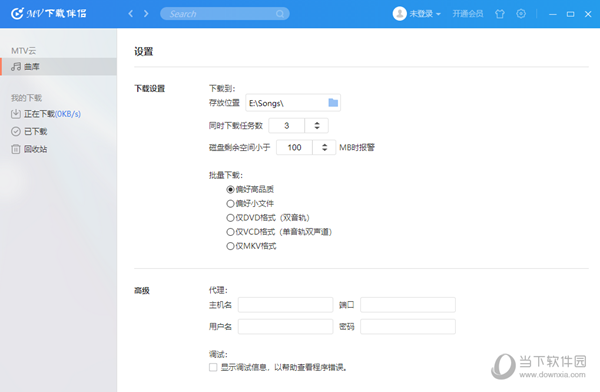
Task: Click the 下载设置 section label
Action: (x=150, y=89)
